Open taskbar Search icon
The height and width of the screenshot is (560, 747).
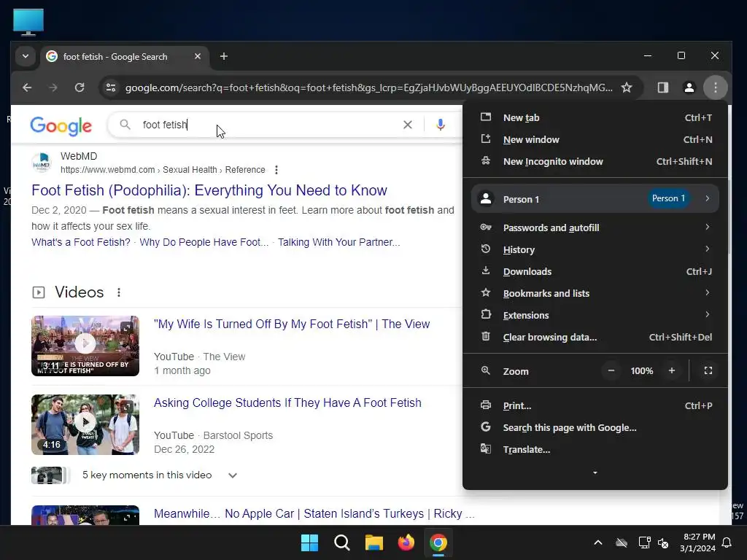click(x=342, y=542)
